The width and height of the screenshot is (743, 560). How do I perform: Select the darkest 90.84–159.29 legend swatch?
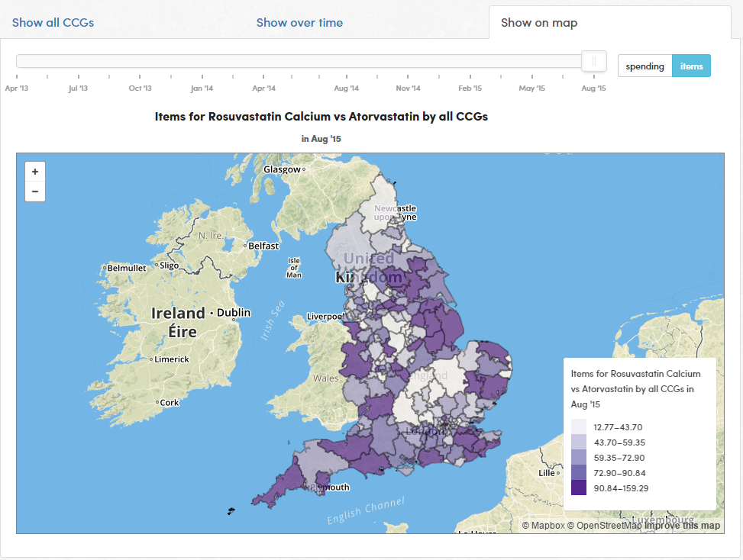coord(578,488)
